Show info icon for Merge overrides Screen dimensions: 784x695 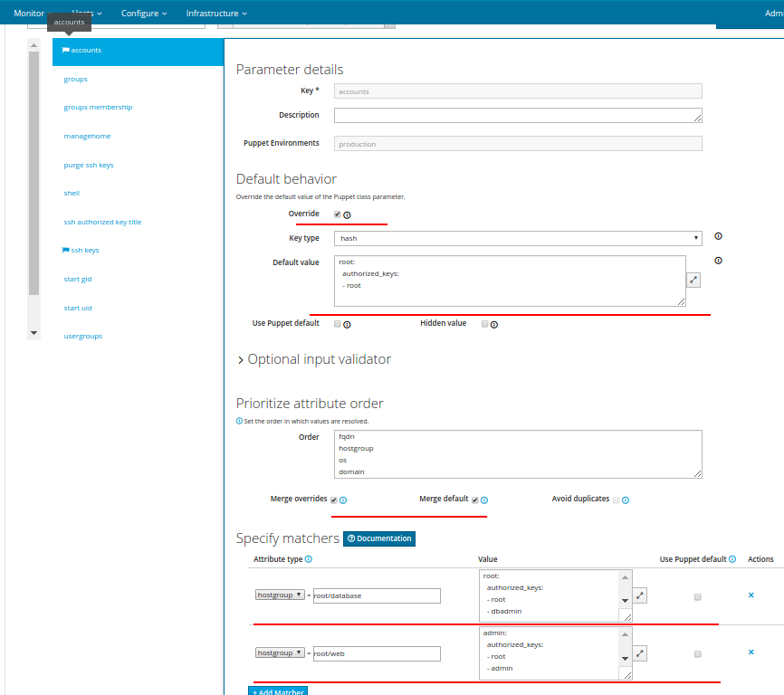click(343, 500)
